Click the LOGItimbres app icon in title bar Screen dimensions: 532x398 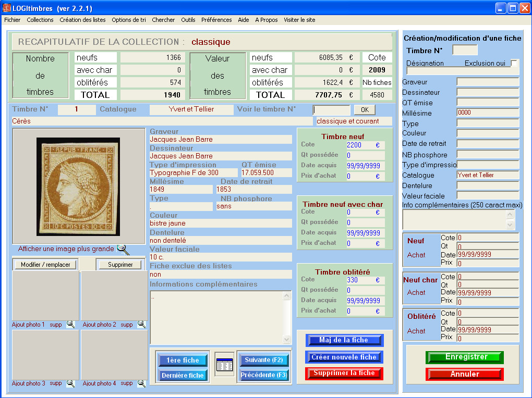pyautogui.click(x=6, y=8)
